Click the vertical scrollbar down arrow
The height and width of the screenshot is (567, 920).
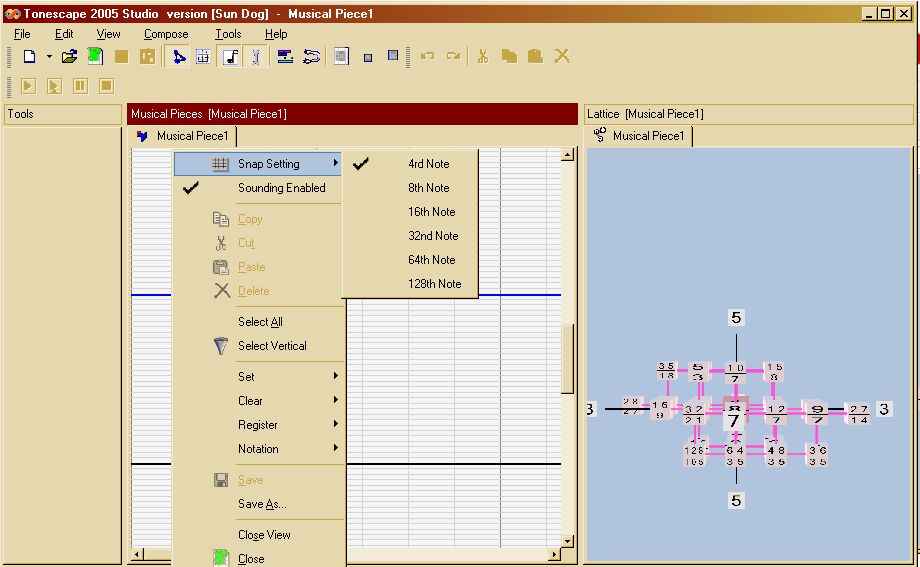[567, 541]
